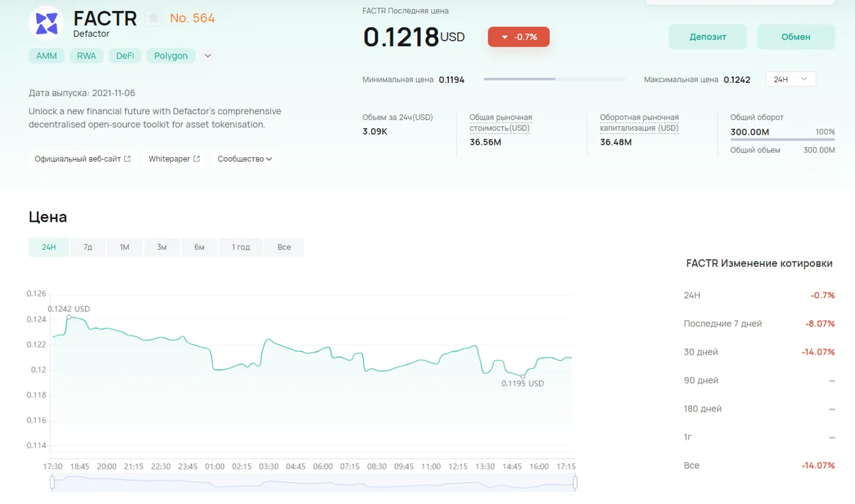
Task: Click the right handle of chart range slider
Action: click(575, 483)
